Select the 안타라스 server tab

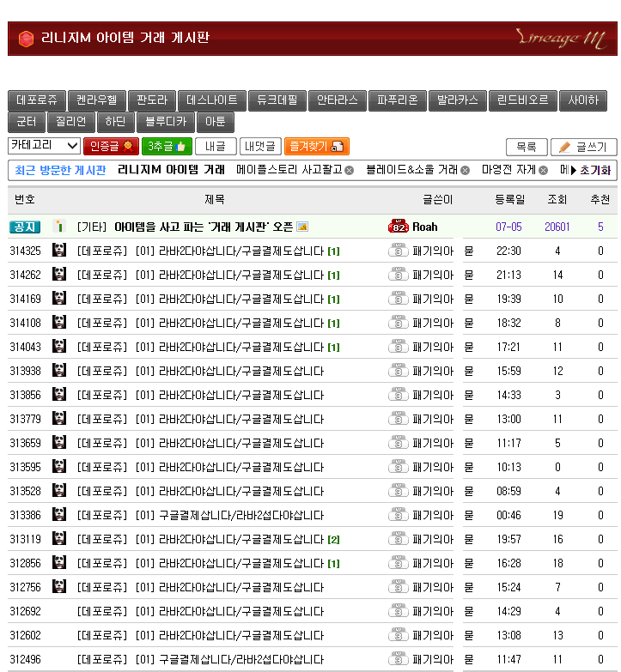(x=337, y=100)
